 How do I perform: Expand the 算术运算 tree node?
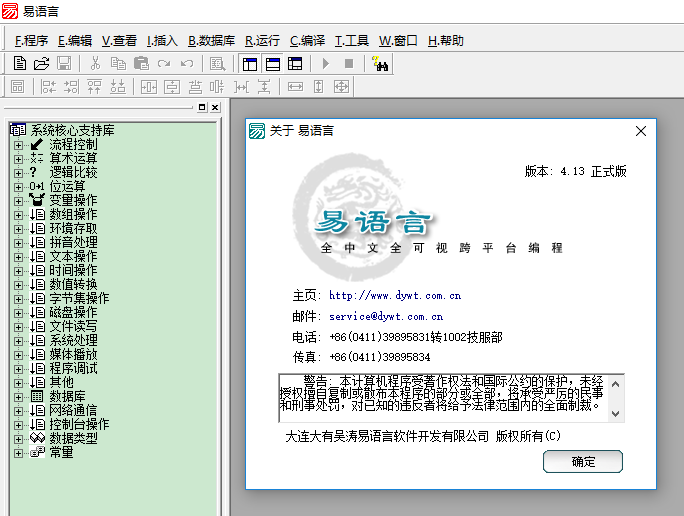coord(18,159)
